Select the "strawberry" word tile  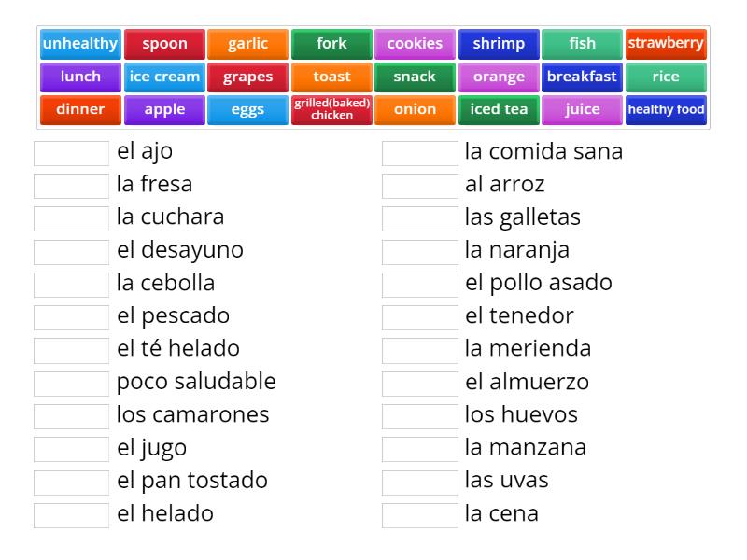click(666, 43)
